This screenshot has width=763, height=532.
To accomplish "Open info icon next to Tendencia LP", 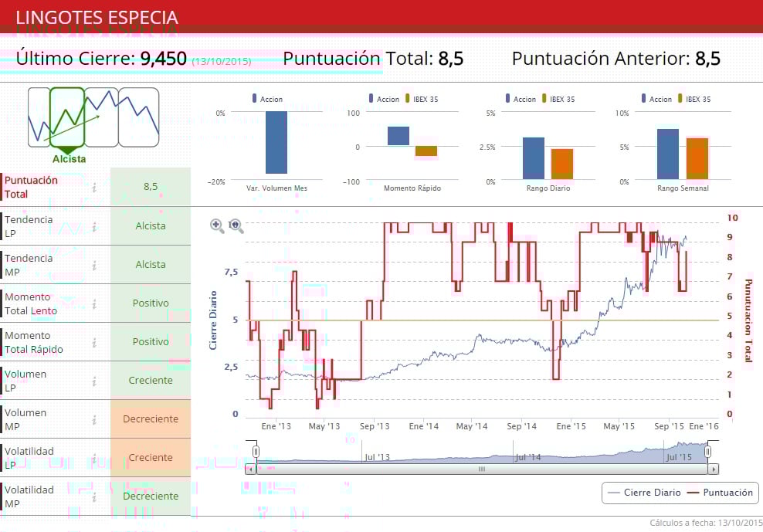I will [x=94, y=226].
